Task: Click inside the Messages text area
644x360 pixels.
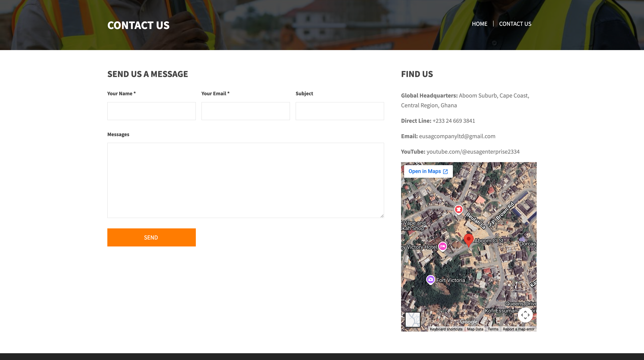Action: (246, 180)
